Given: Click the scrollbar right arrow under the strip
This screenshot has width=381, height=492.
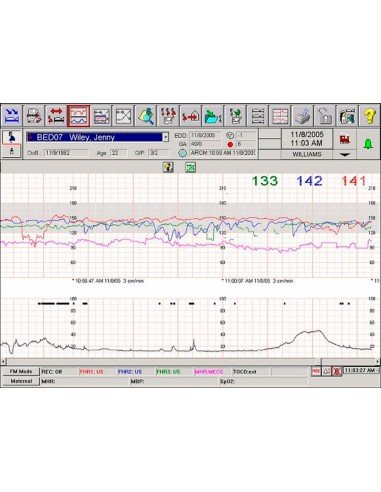Looking at the screenshot, I should click(x=378, y=361).
